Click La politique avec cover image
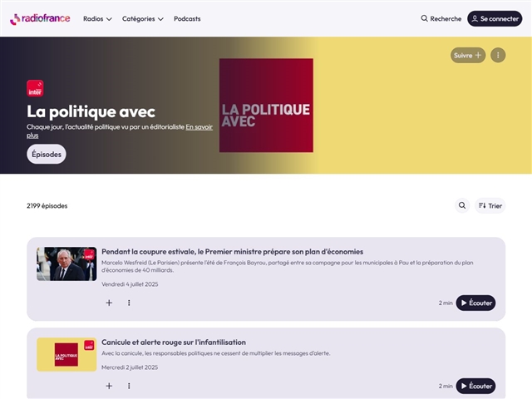The width and height of the screenshot is (532, 399). point(266,106)
